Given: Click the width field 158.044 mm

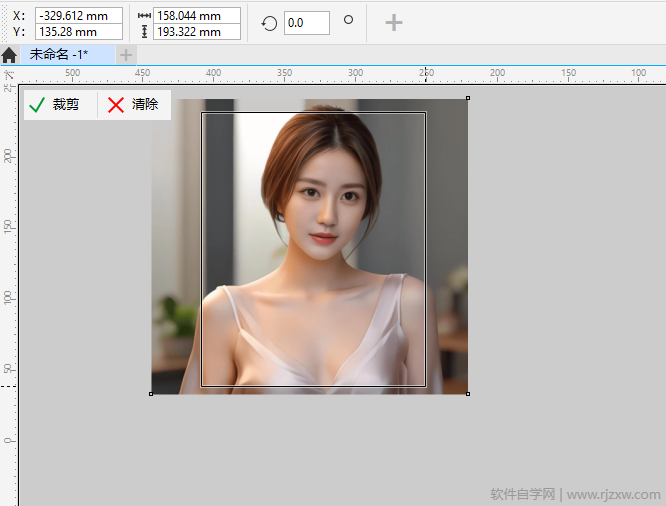Looking at the screenshot, I should [x=197, y=16].
